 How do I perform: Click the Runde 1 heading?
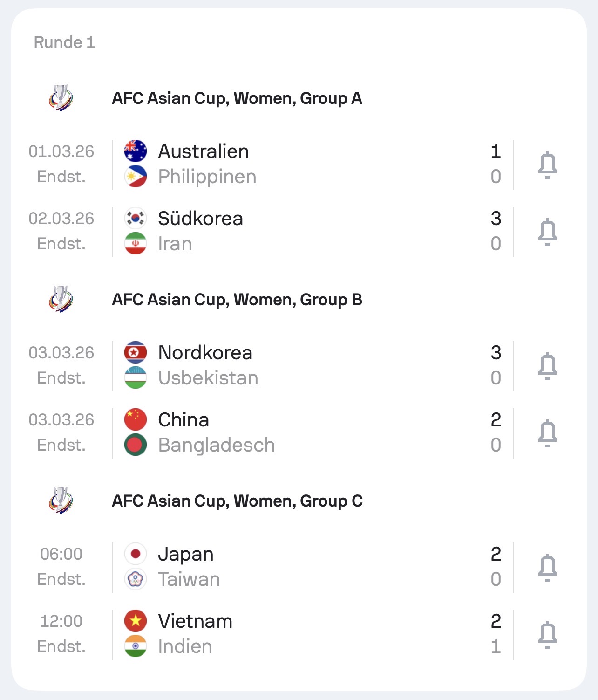(64, 42)
